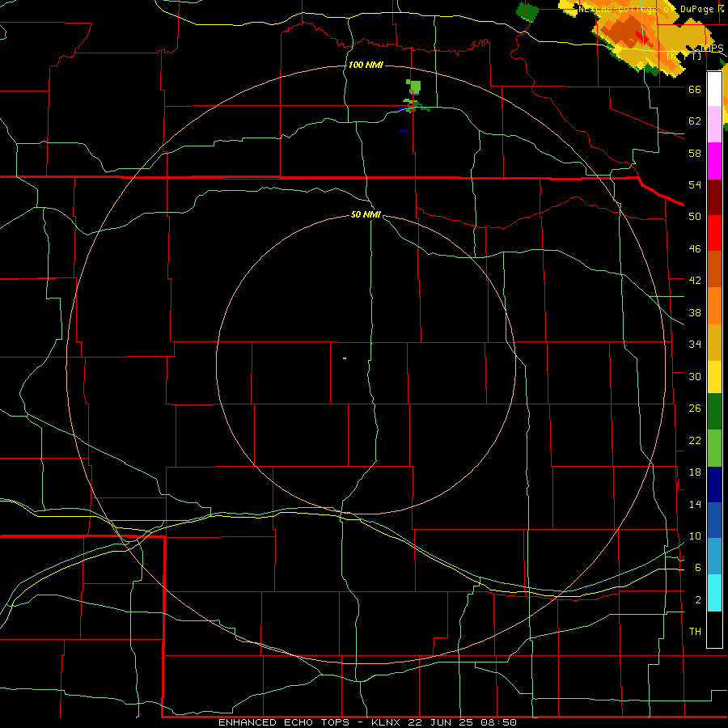
Task: Select the bright red legend swatch
Action: [714, 233]
